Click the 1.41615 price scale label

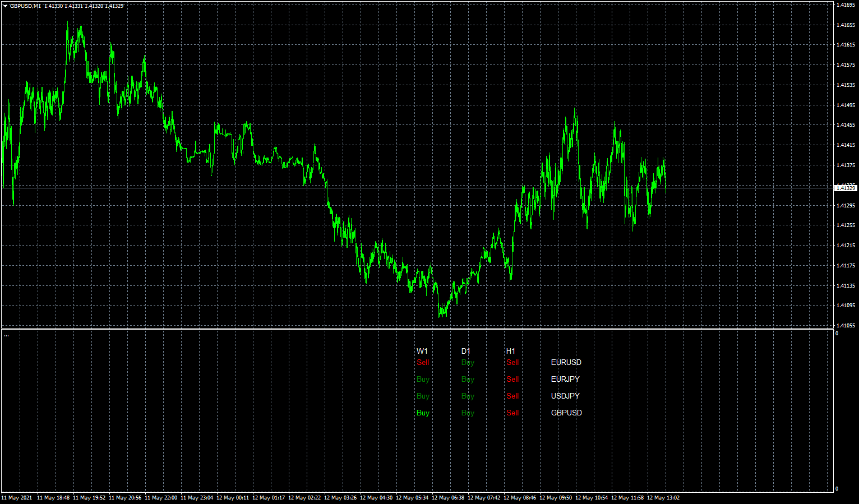846,44
